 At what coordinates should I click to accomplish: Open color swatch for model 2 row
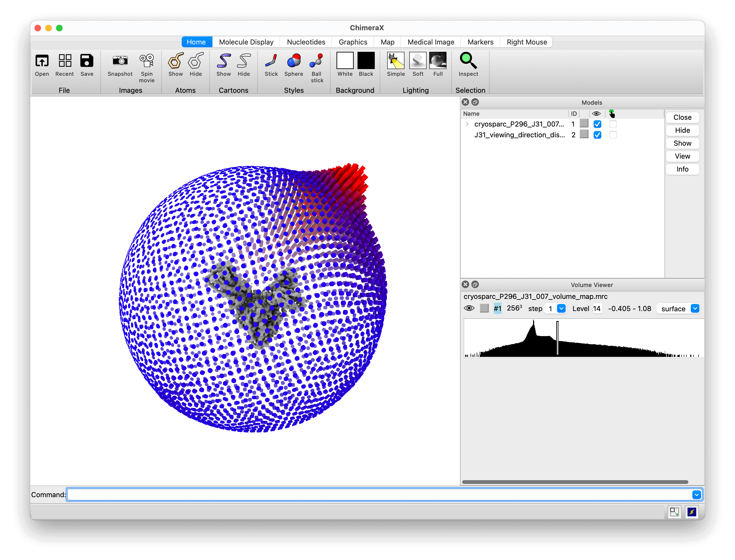(x=584, y=134)
